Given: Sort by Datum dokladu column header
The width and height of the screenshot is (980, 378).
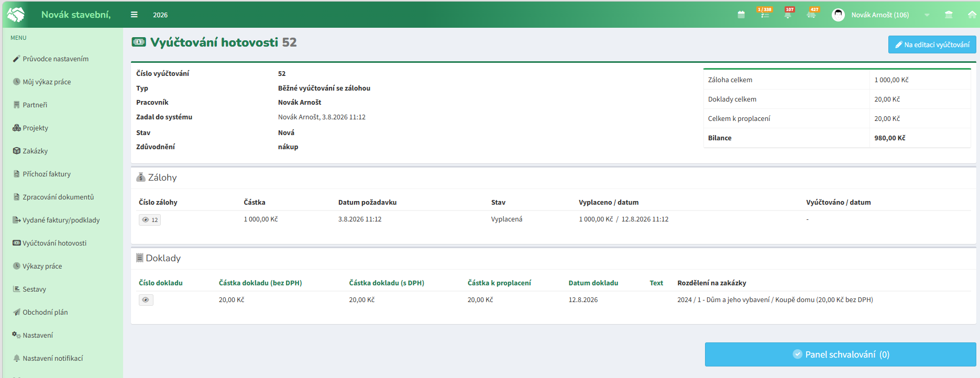Looking at the screenshot, I should click(593, 283).
